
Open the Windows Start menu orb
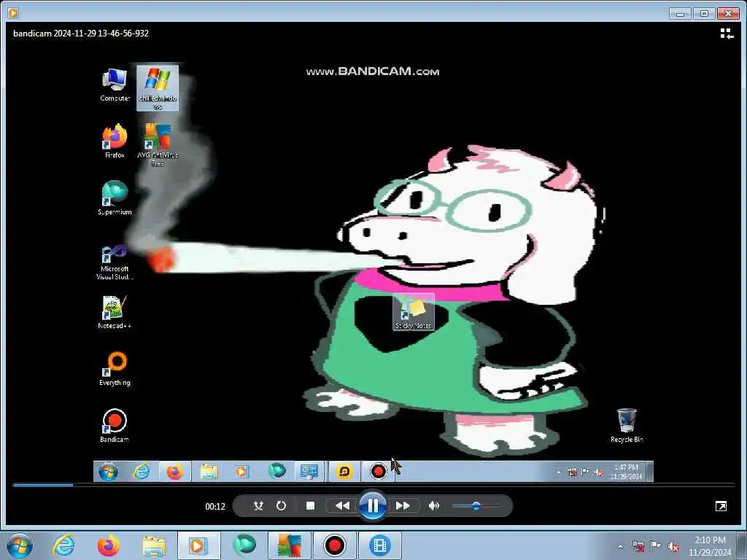19,545
